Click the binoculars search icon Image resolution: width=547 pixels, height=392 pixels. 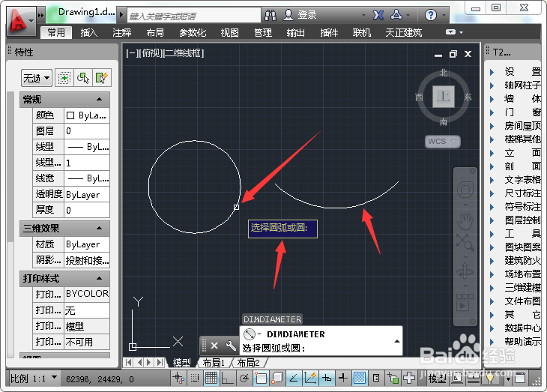click(271, 15)
